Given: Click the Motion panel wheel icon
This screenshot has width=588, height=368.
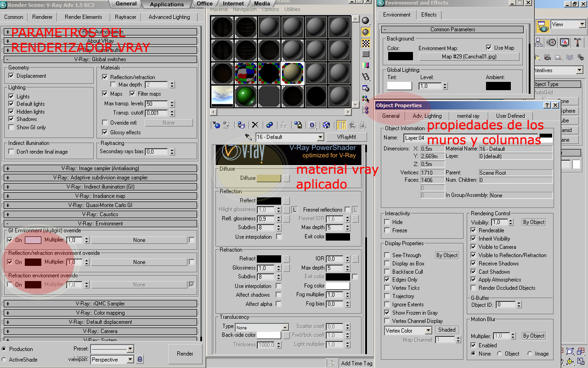Looking at the screenshot, I should pos(552,42).
